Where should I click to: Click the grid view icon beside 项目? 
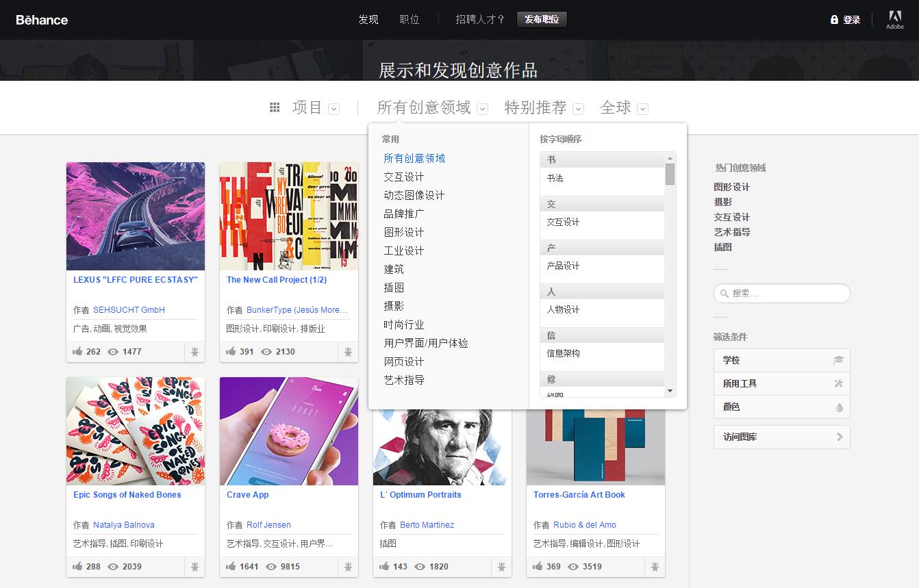click(x=274, y=107)
